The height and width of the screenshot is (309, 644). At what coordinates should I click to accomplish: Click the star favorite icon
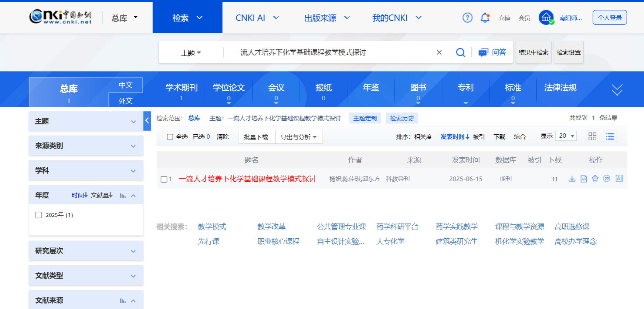[595, 179]
